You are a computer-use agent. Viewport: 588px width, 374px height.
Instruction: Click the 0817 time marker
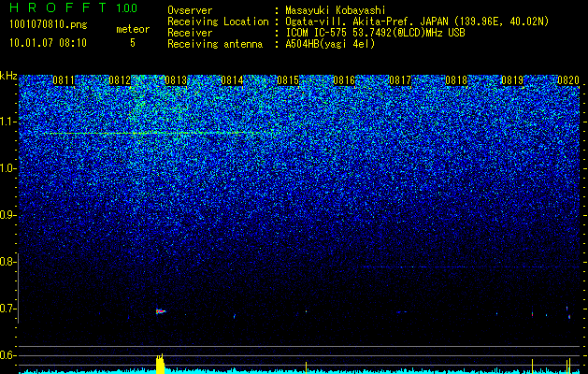coord(400,80)
